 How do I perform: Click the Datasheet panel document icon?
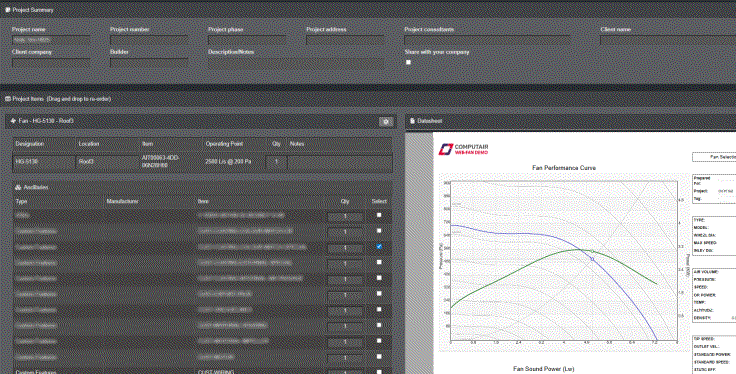tap(412, 121)
